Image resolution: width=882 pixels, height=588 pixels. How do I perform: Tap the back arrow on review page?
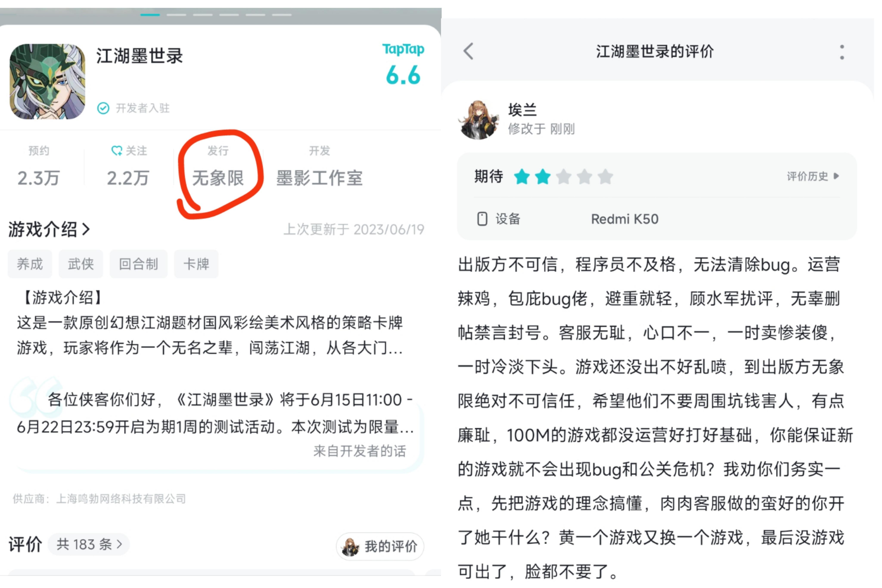(469, 51)
